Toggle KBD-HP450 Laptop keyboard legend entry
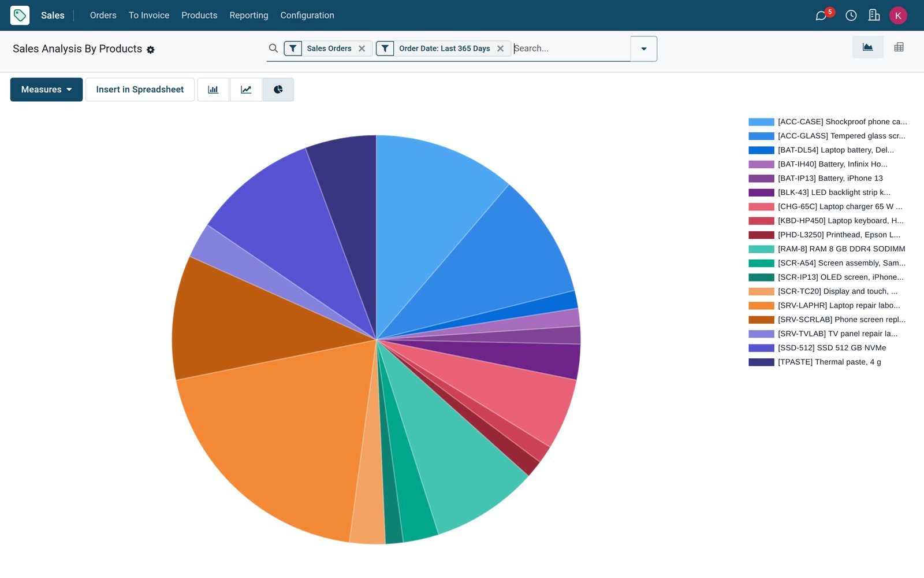This screenshot has height=578, width=924. [x=826, y=221]
